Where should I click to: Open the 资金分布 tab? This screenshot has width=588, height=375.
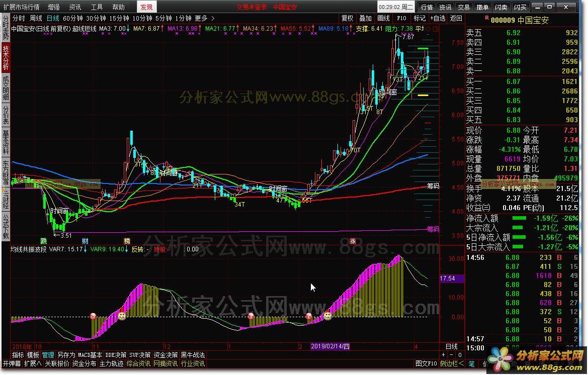pyautogui.click(x=84, y=364)
